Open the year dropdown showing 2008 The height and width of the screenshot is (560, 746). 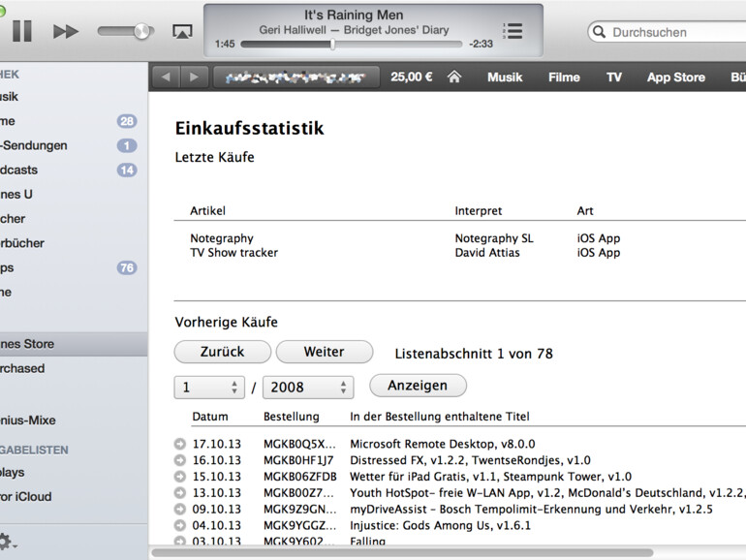pyautogui.click(x=307, y=387)
